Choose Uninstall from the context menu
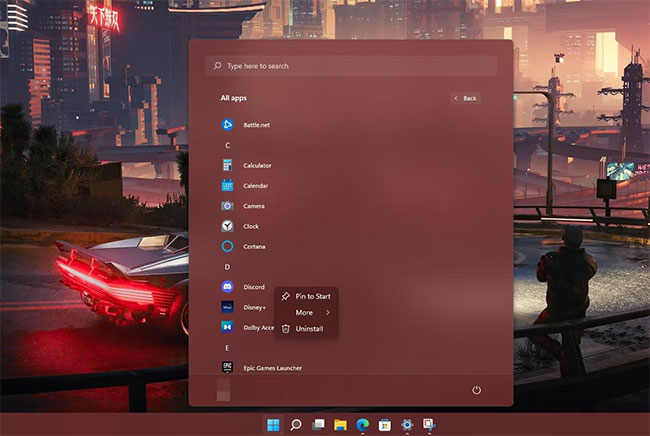 pyautogui.click(x=309, y=328)
